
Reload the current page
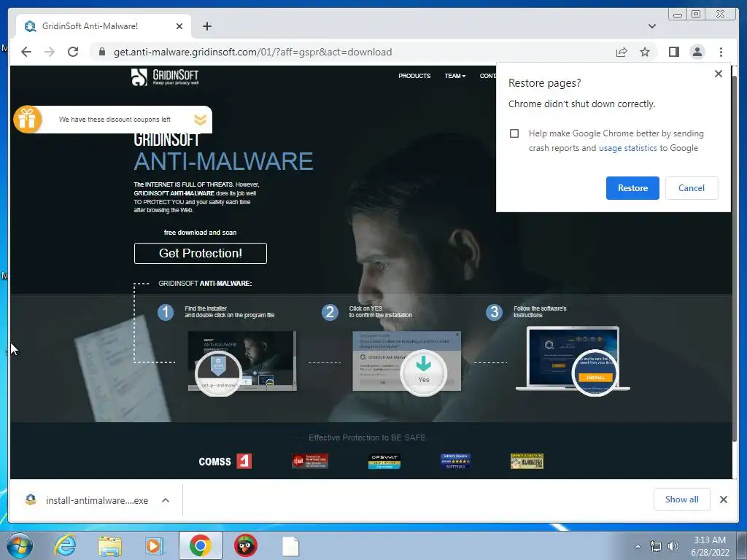point(73,52)
